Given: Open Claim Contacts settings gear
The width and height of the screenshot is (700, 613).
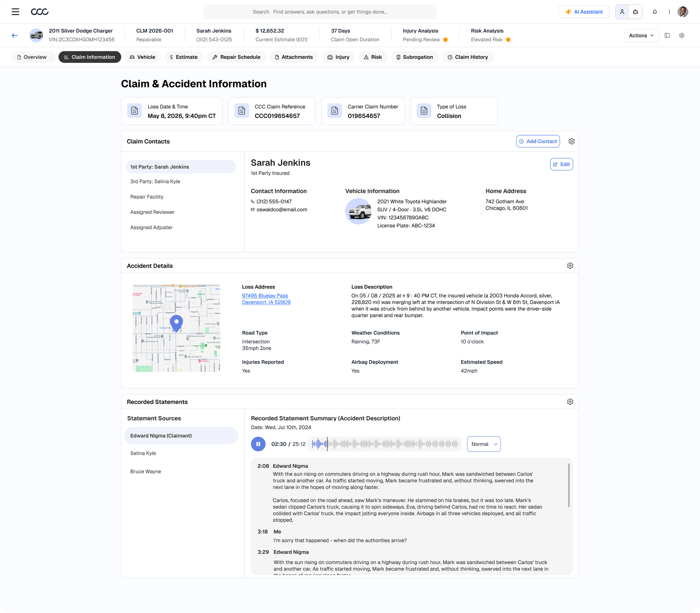Looking at the screenshot, I should (x=571, y=141).
